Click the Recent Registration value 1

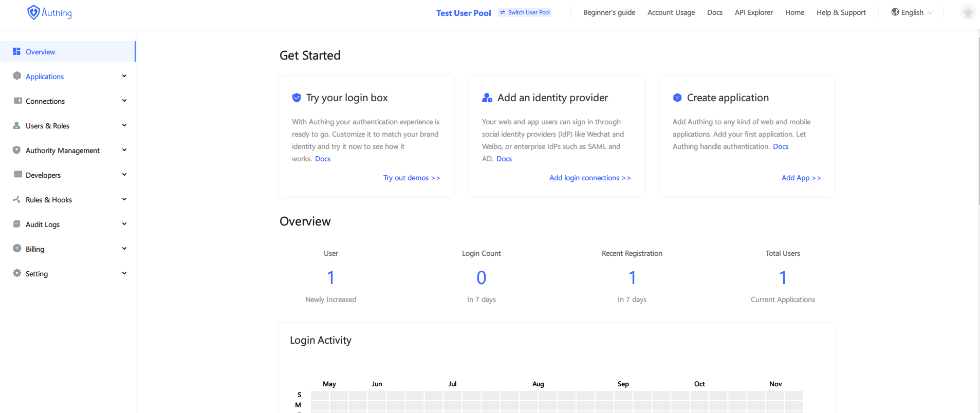coord(632,278)
